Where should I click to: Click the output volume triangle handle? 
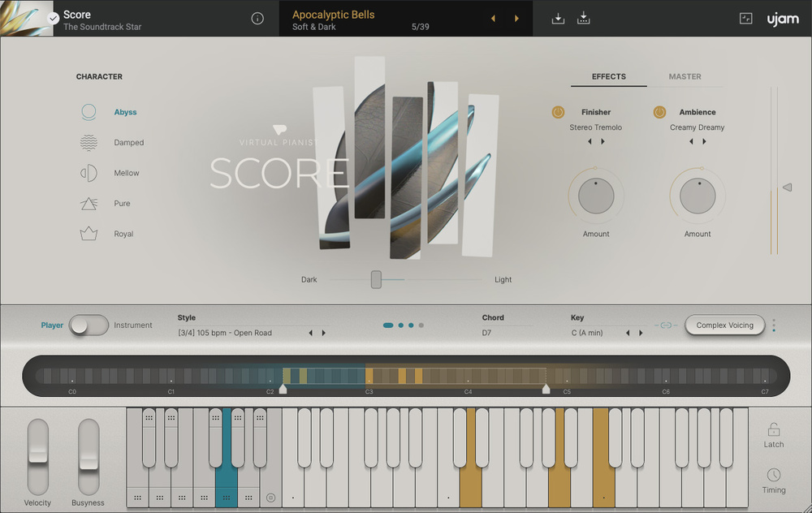click(x=787, y=188)
